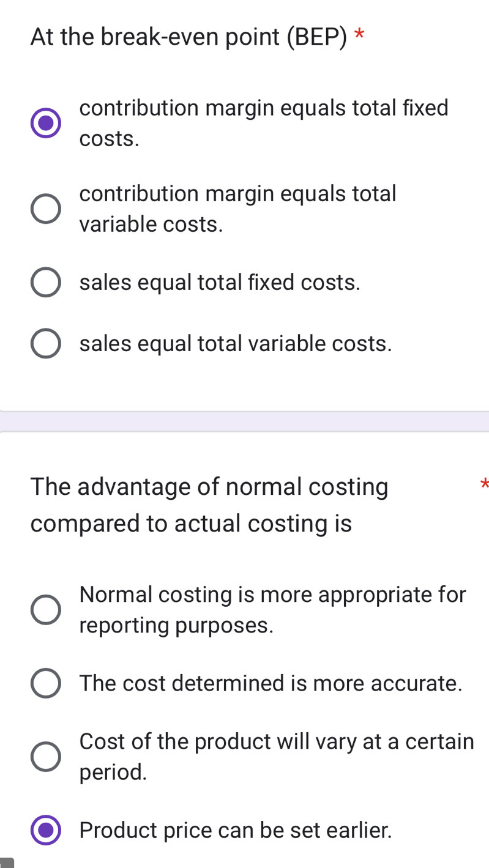The image size is (489, 868).
Task: Click the 'contribution margin equals total fixed costs' label text
Action: pos(264,124)
